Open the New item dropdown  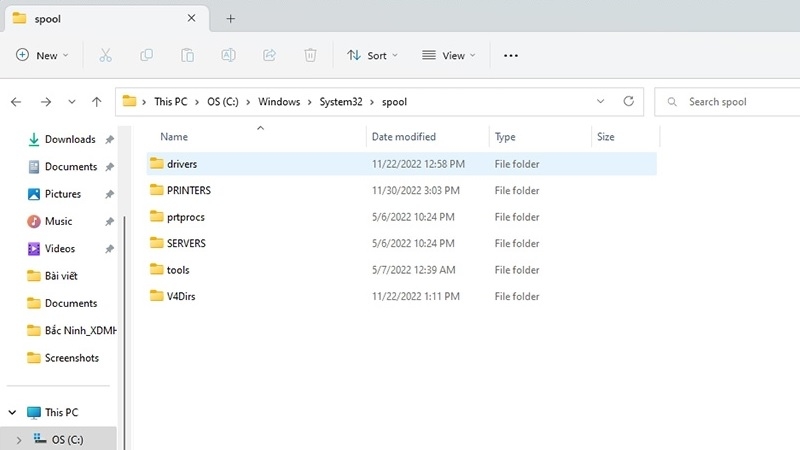click(42, 55)
